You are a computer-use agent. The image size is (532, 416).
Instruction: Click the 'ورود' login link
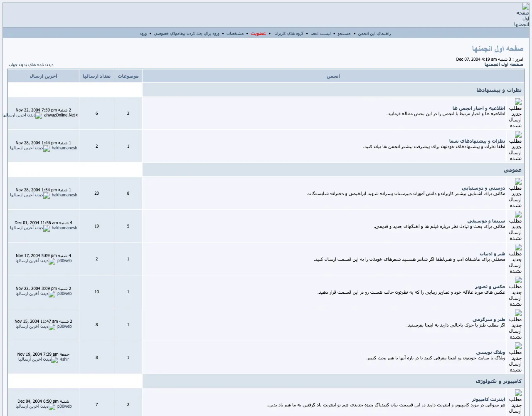[x=143, y=34]
